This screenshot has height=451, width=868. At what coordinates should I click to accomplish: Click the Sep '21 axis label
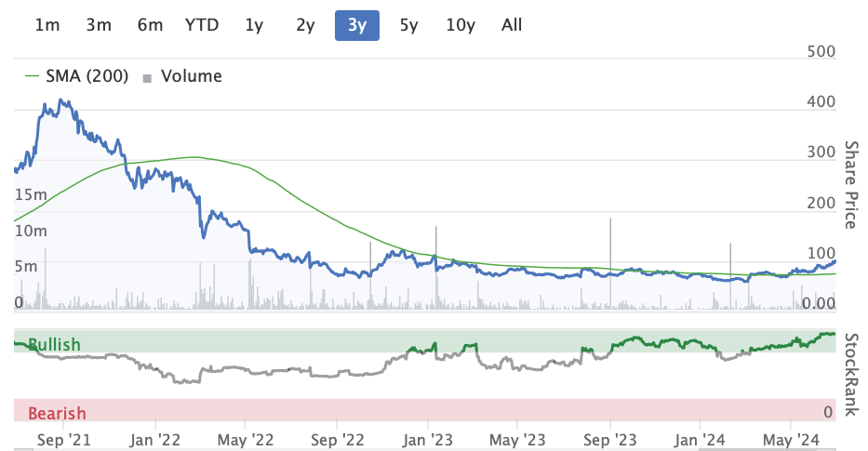click(63, 440)
